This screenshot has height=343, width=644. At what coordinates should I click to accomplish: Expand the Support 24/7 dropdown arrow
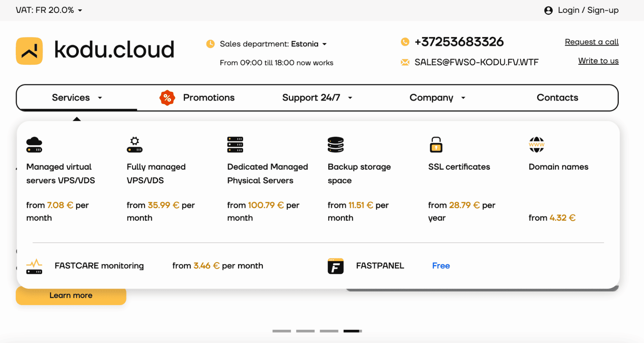pyautogui.click(x=350, y=98)
